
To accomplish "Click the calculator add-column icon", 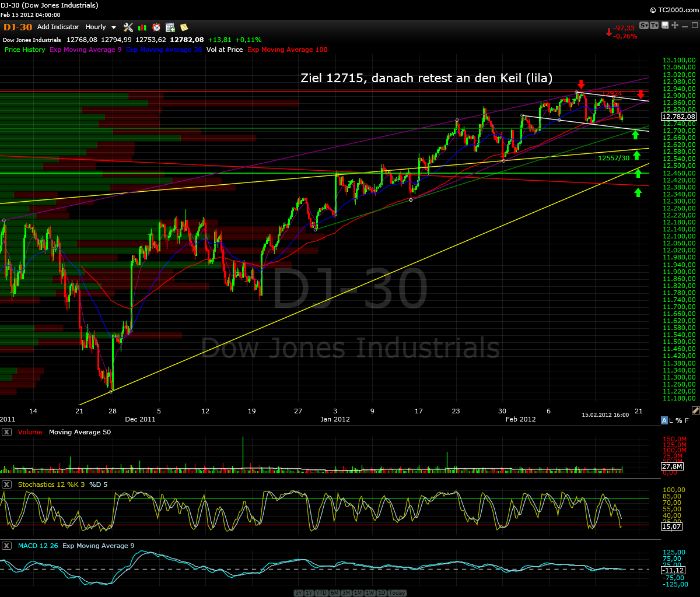I will [x=170, y=27].
